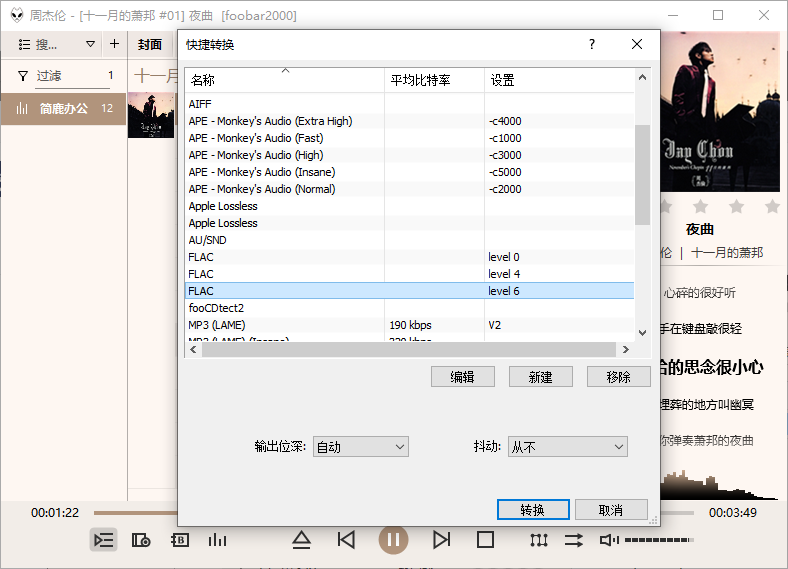Select the FLAC level 0 preset
The image size is (788, 569).
410,257
